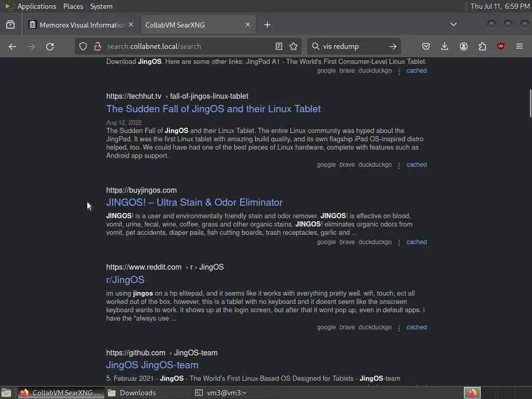Open the https://github.com URL line
The width and height of the screenshot is (532, 399).
coord(162,353)
